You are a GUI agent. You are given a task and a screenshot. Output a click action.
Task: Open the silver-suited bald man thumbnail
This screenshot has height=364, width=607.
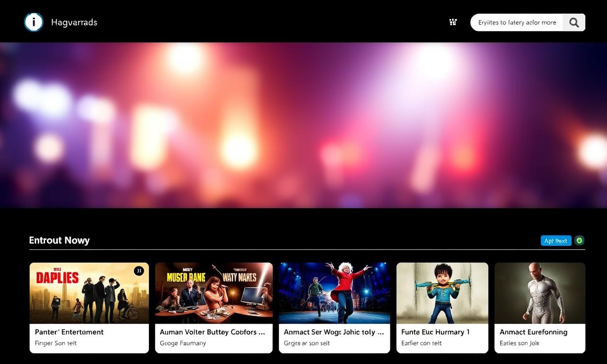point(540,293)
